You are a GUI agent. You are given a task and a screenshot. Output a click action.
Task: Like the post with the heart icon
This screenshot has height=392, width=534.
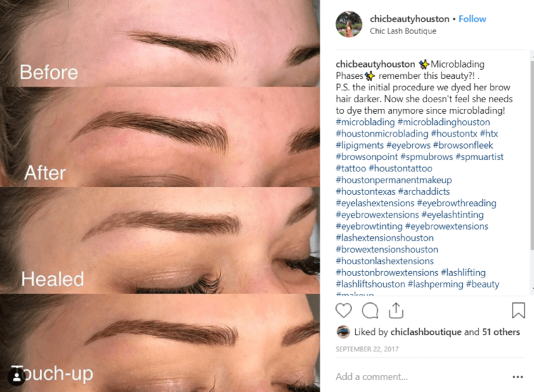click(343, 311)
